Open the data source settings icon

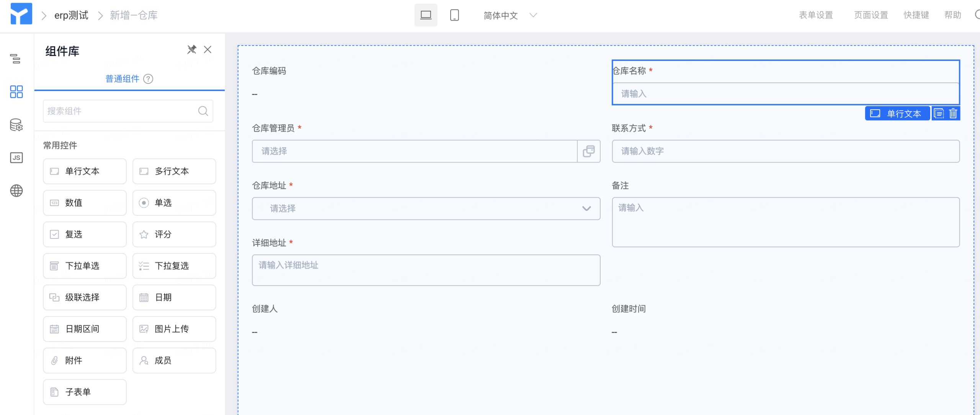click(x=16, y=125)
